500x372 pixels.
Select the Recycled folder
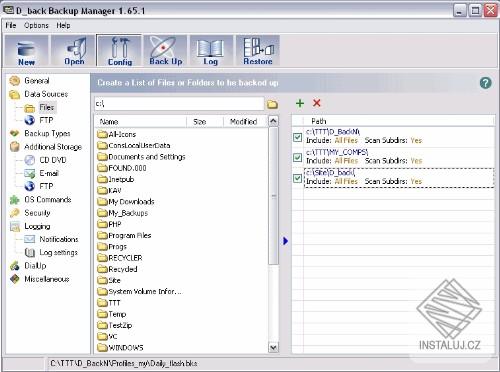[x=117, y=269]
